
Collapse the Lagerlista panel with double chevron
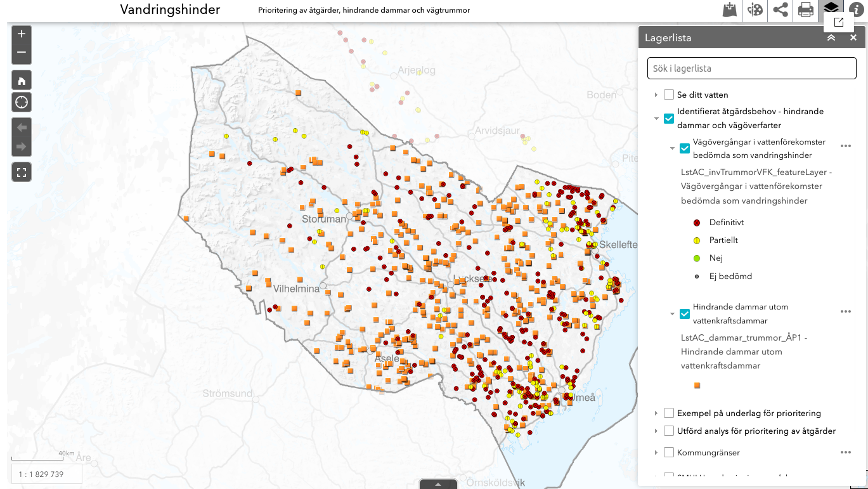[x=831, y=38]
